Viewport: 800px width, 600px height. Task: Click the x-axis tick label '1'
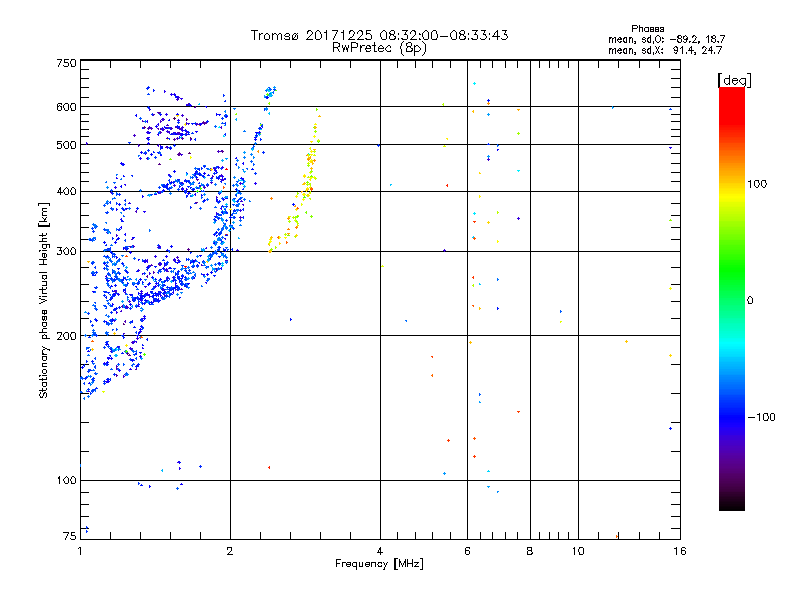(80, 551)
